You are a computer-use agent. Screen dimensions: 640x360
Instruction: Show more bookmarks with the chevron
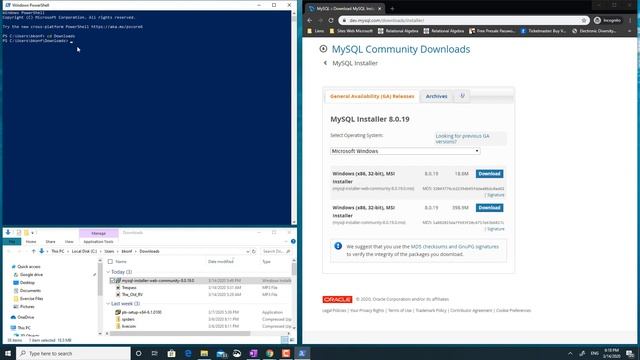point(629,31)
